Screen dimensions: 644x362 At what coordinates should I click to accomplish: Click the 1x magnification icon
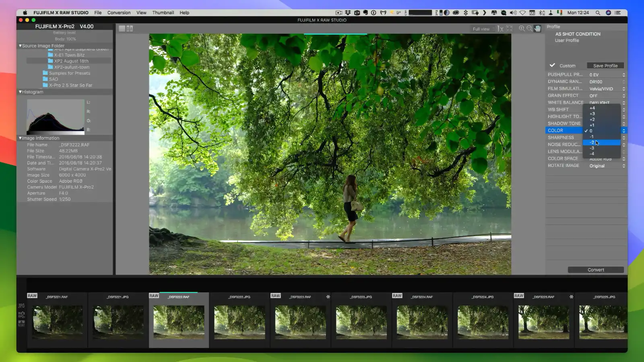500,29
